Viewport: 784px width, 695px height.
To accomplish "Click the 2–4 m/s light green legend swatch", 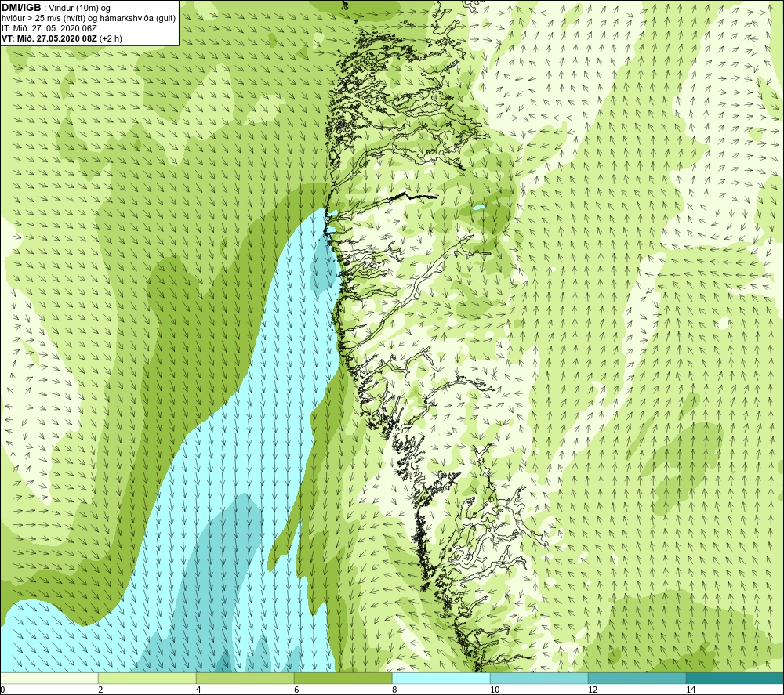I will tap(147, 678).
